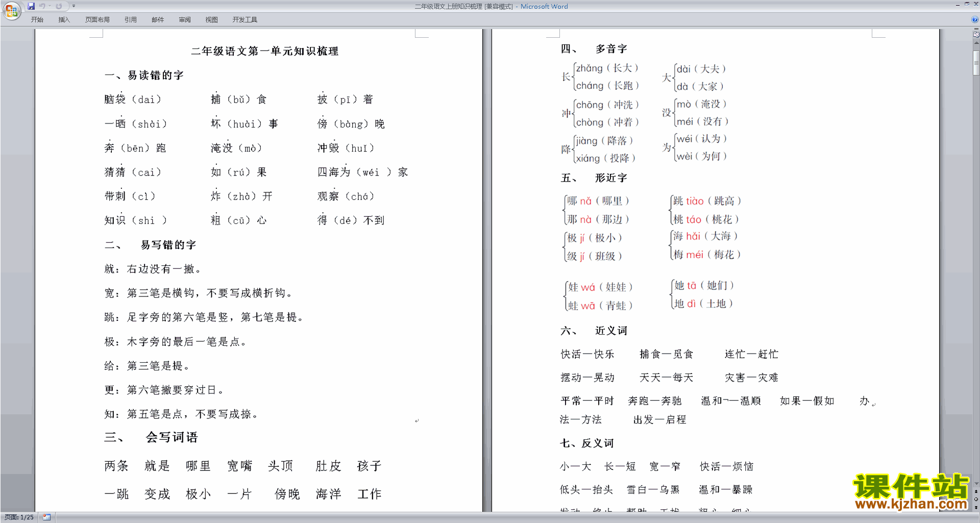This screenshot has width=980, height=523.
Task: Open the 插入 ribbon tab
Action: click(64, 20)
